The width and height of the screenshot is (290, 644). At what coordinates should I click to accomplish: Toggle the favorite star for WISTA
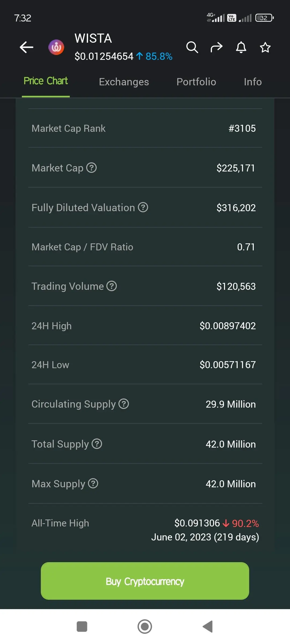pos(265,47)
